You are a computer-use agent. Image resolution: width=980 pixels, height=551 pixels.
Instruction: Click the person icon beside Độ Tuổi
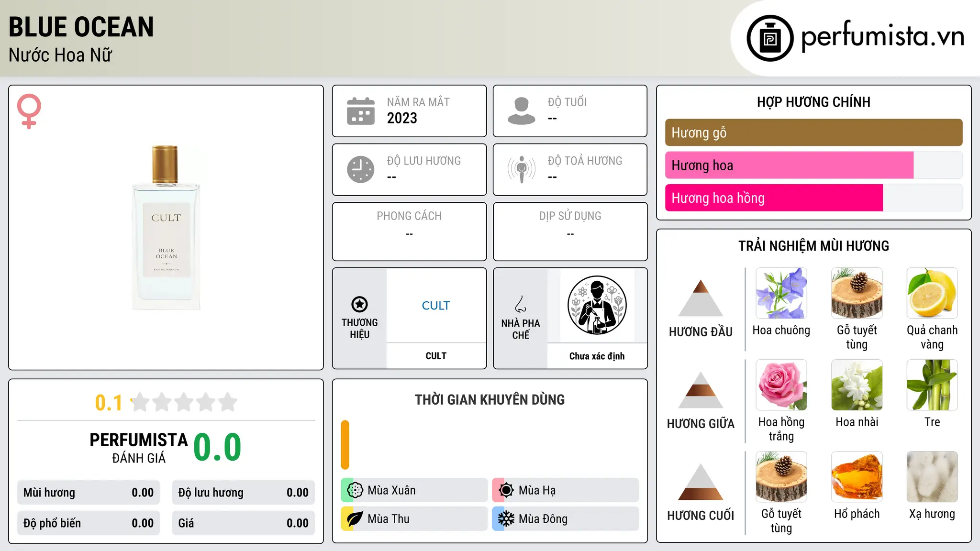[522, 111]
